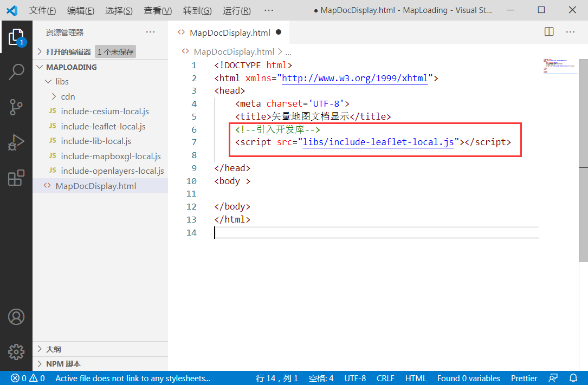Image resolution: width=588 pixels, height=385 pixels.
Task: Click the Visual Studio Code logo icon
Action: (x=12, y=10)
